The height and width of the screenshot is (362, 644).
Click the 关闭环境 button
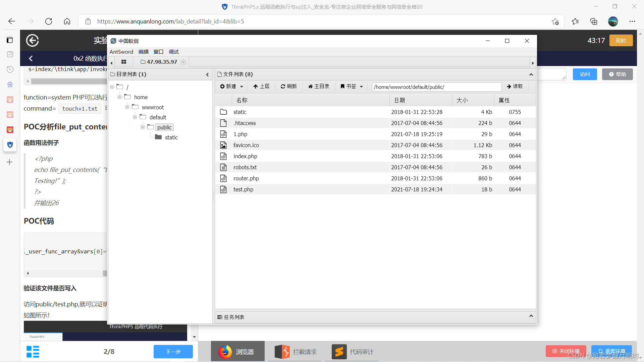pos(566,351)
